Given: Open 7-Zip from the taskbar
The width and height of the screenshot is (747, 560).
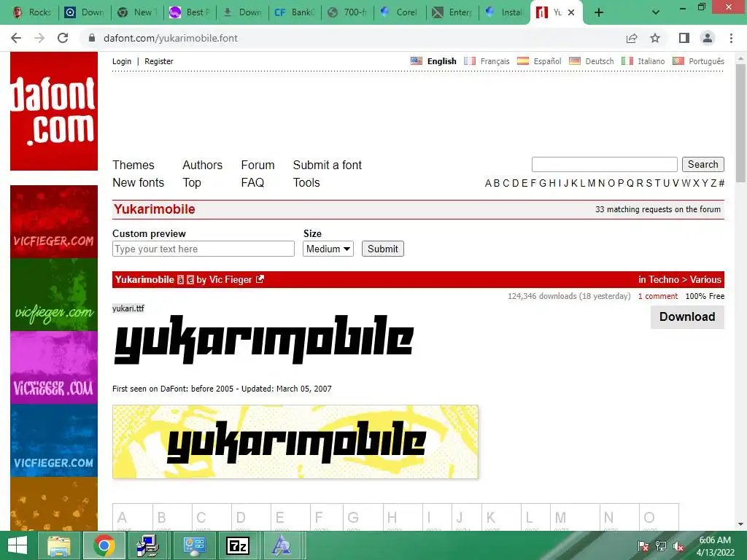Looking at the screenshot, I should pyautogui.click(x=237, y=545).
